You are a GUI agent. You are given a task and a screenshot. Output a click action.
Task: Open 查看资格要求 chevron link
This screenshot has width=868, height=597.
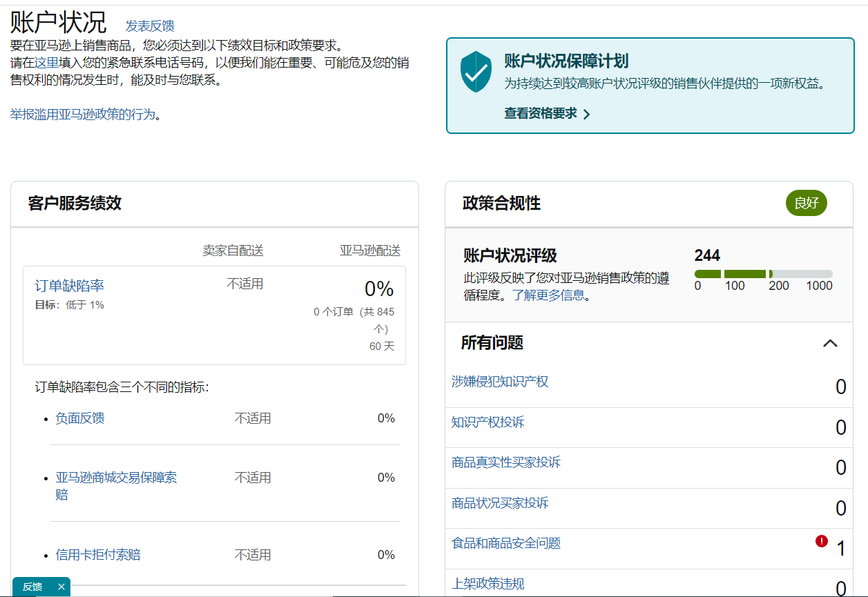(547, 114)
